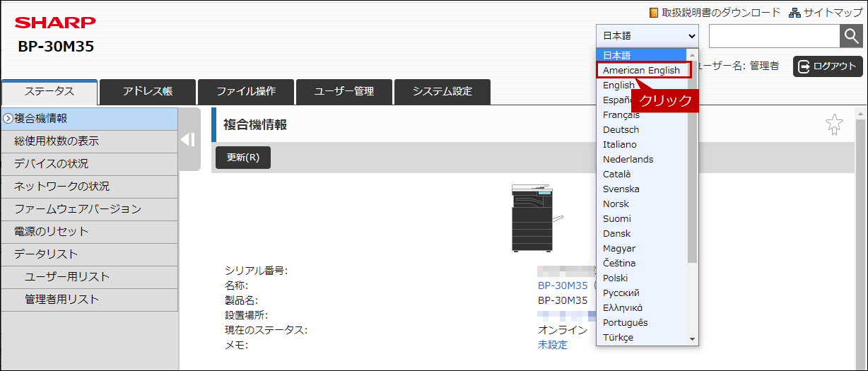
Task: Switch to the アドレス帳 tab
Action: point(147,91)
